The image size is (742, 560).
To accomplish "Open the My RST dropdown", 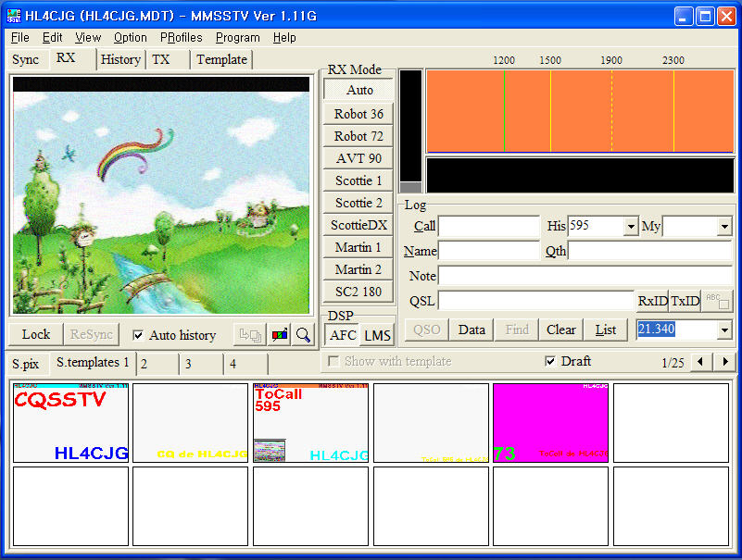I will (x=724, y=227).
